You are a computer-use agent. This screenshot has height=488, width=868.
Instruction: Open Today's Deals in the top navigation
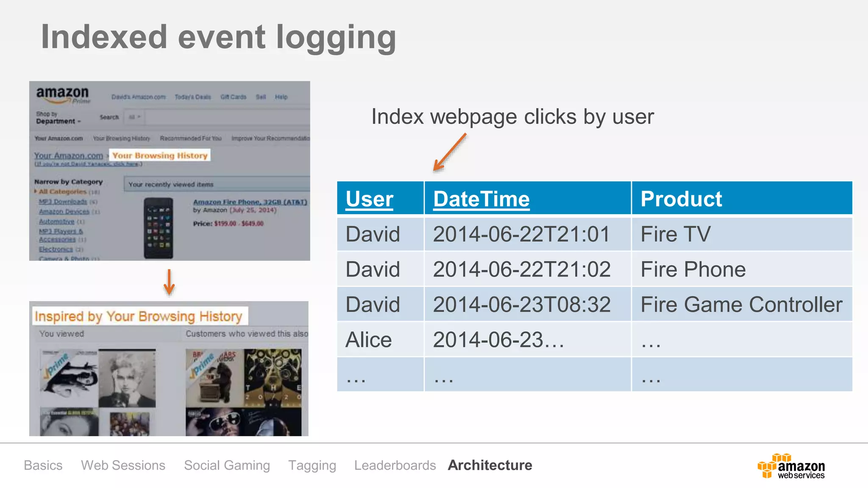pyautogui.click(x=193, y=97)
